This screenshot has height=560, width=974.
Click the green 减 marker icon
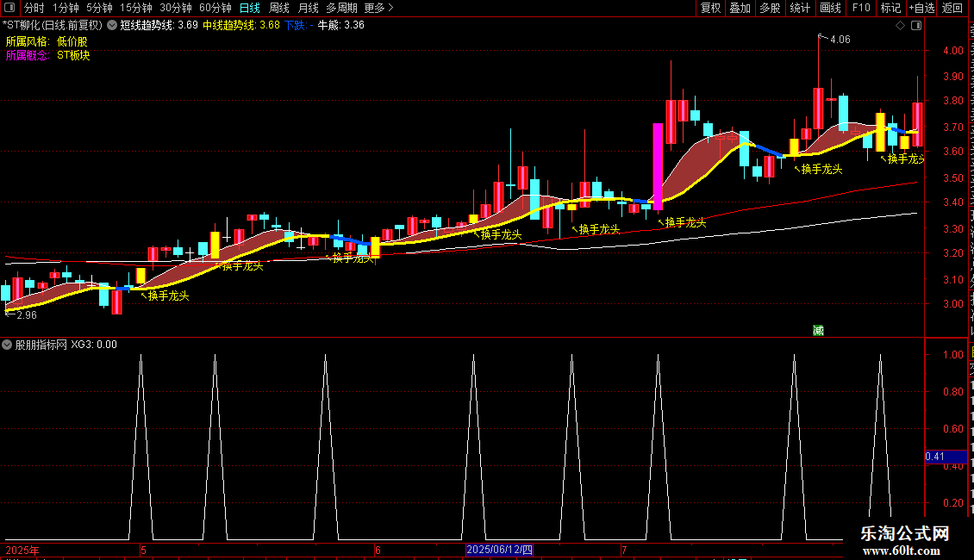(x=818, y=330)
